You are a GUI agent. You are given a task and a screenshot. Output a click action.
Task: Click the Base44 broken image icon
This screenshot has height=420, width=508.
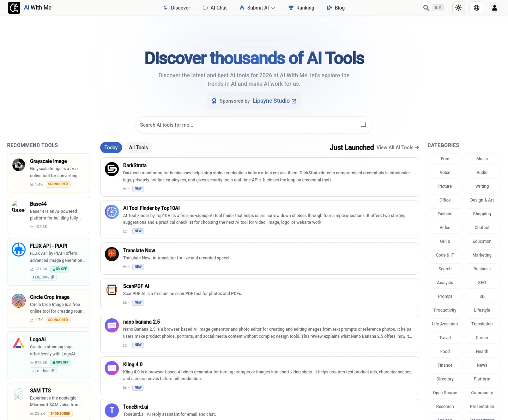pyautogui.click(x=19, y=208)
